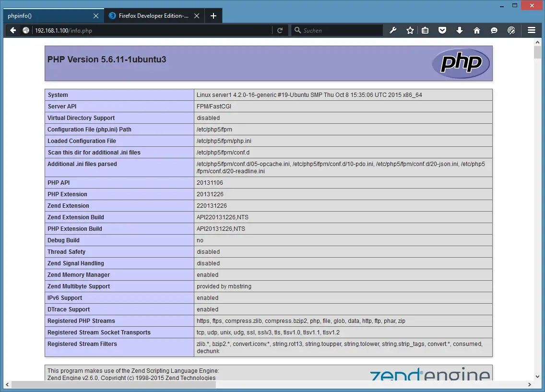
Task: Switch to the phpinfo() tab
Action: (54, 16)
